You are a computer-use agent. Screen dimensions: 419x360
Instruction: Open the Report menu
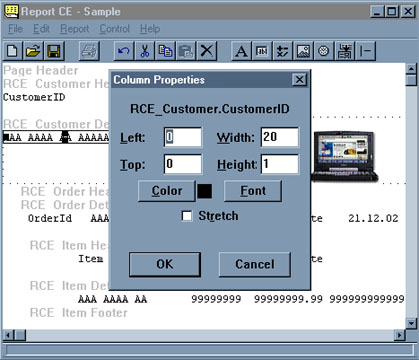tap(75, 29)
